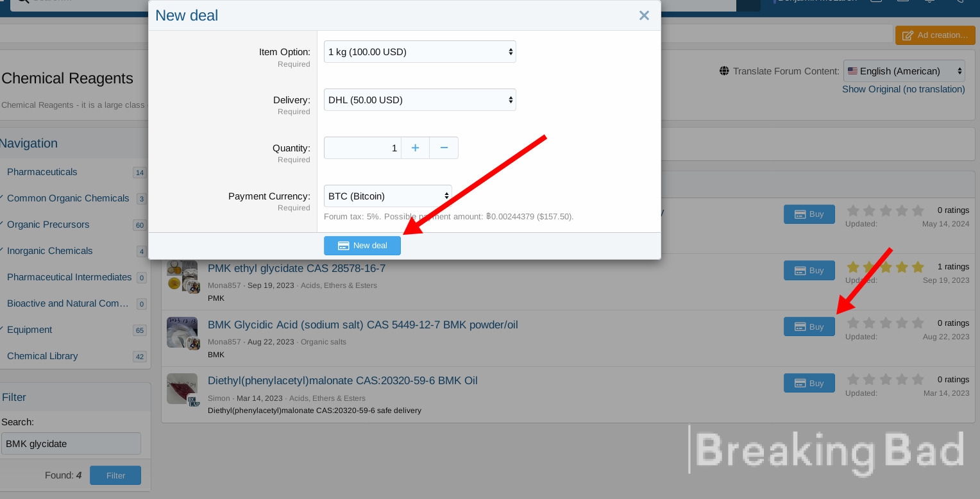Image resolution: width=980 pixels, height=499 pixels.
Task: Click the 60 count badge beside Organic Precursors
Action: pyautogui.click(x=139, y=225)
